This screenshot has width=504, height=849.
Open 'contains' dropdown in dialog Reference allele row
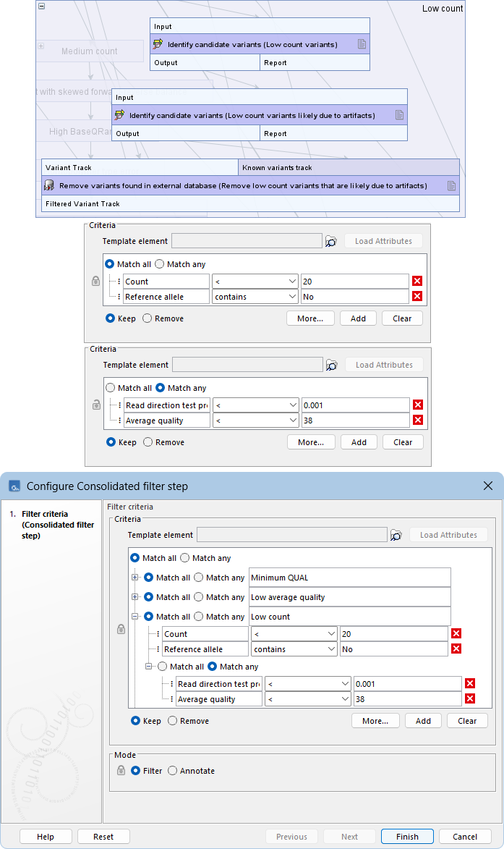(294, 649)
